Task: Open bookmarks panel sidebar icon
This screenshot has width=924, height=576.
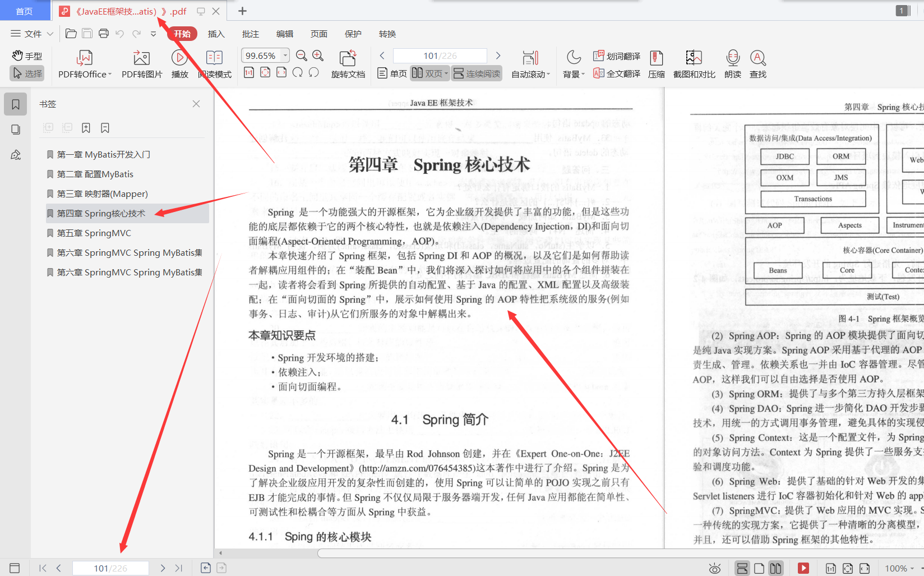Action: point(16,104)
